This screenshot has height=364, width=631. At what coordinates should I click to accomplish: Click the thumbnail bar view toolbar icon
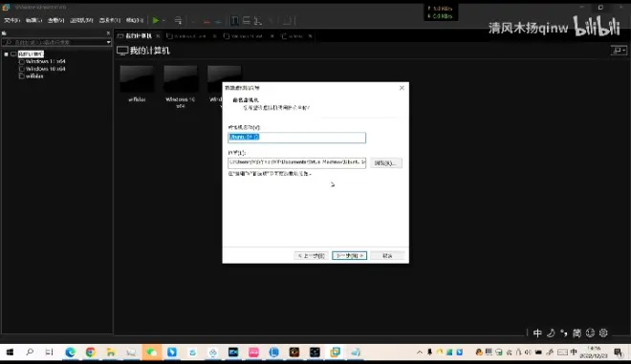click(247, 20)
